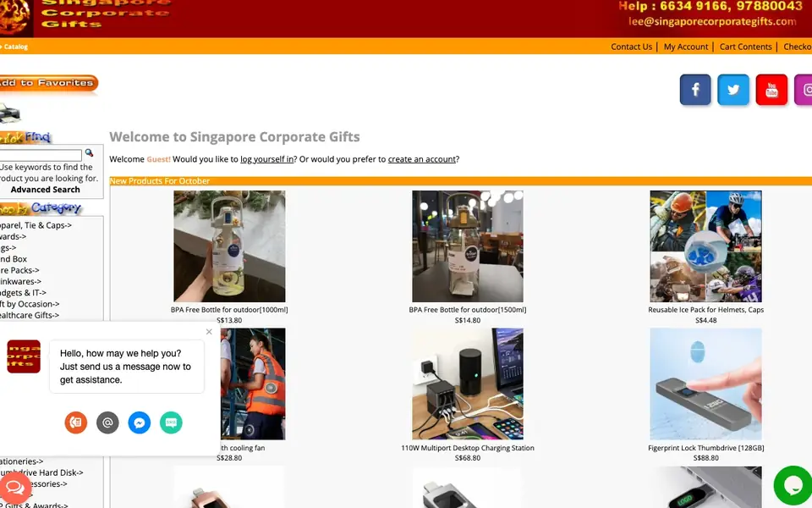This screenshot has width=812, height=508.
Task: Click 110W Multiport Desktop Charging Station title
Action: [x=468, y=448]
